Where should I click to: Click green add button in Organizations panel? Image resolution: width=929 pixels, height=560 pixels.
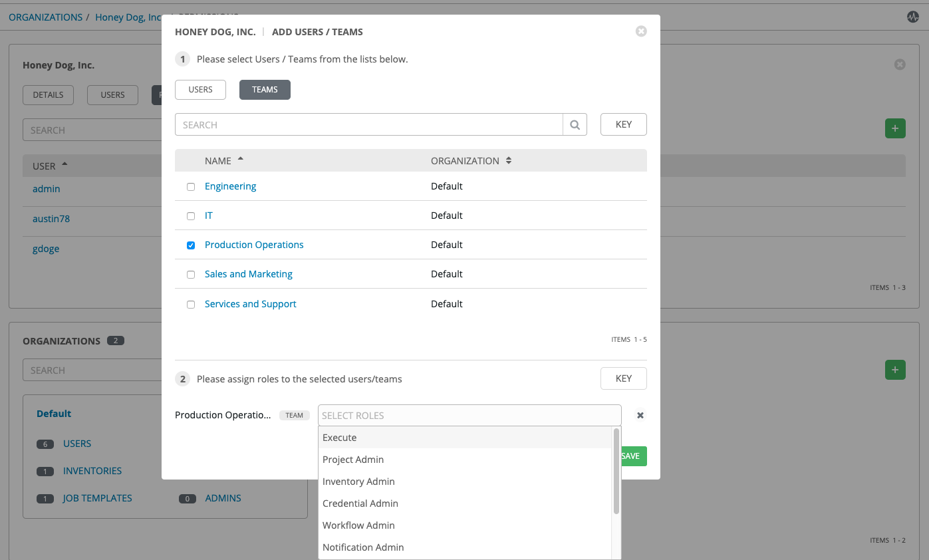894,370
